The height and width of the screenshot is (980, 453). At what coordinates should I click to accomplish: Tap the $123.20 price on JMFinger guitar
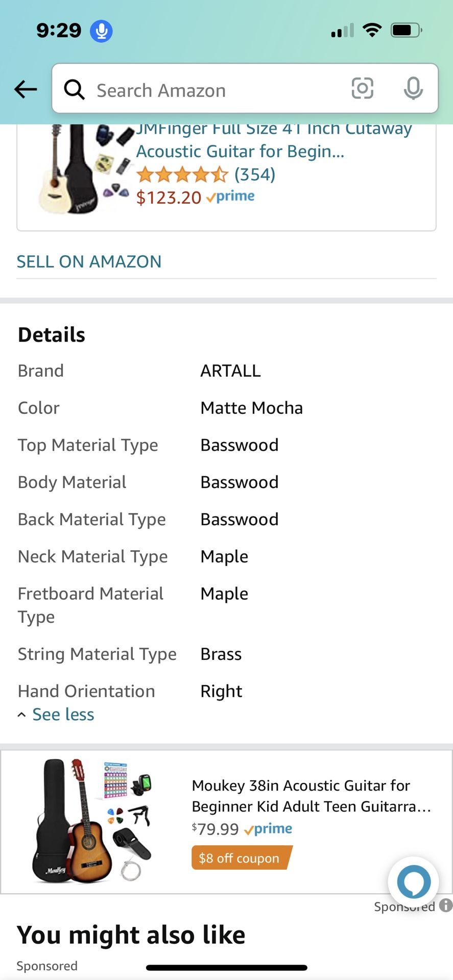coord(169,198)
